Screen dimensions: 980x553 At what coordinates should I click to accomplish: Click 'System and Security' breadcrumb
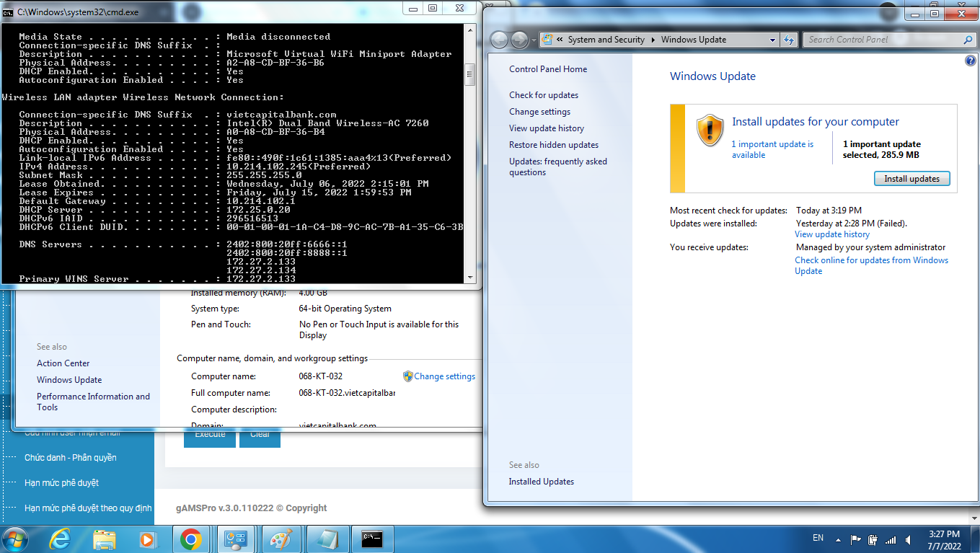(606, 40)
